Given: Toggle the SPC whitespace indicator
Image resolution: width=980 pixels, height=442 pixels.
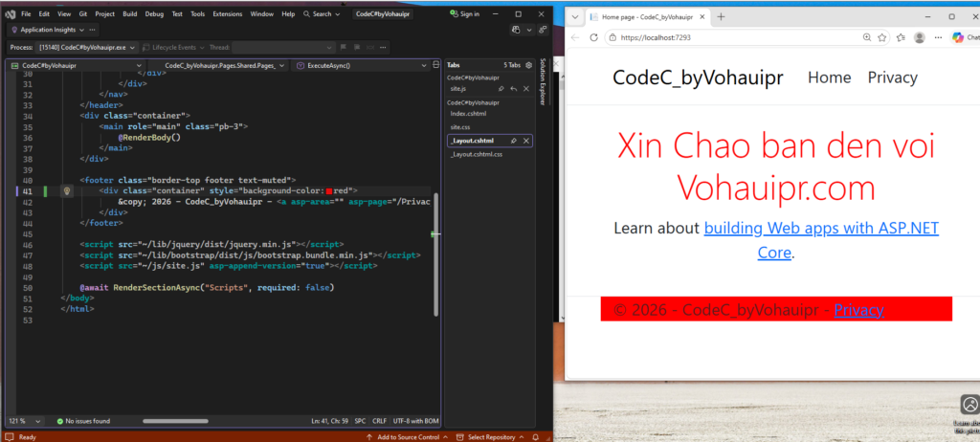Looking at the screenshot, I should tap(360, 421).
